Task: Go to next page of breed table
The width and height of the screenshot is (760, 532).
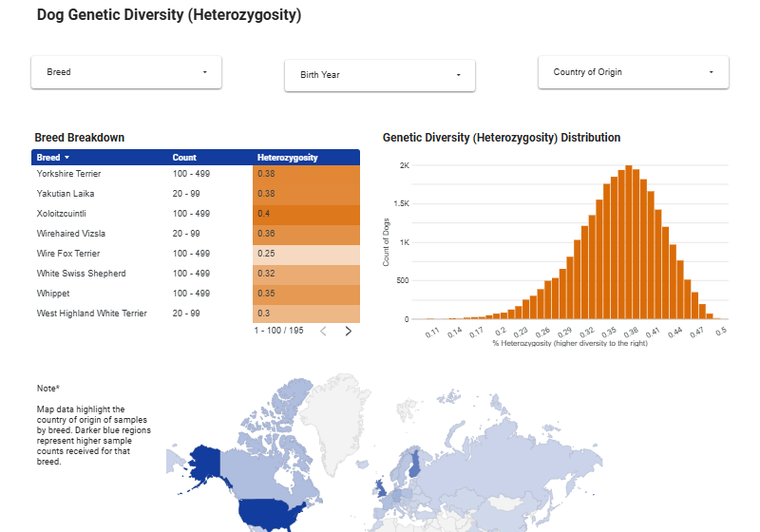Action: (x=349, y=331)
